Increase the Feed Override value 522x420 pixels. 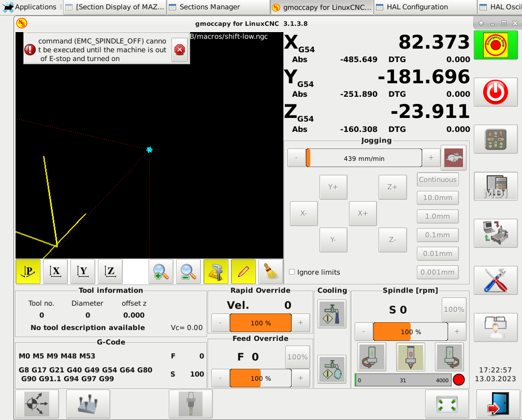300,378
